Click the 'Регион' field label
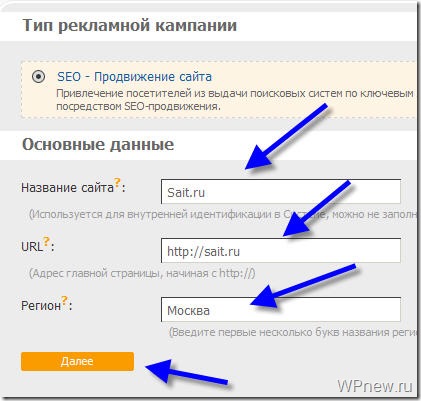The image size is (421, 401). pos(41,306)
